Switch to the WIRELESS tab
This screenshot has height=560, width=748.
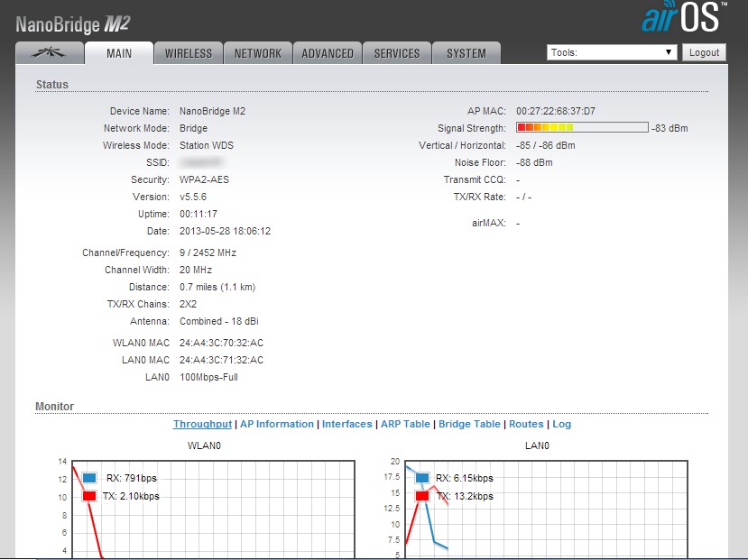pyautogui.click(x=188, y=53)
